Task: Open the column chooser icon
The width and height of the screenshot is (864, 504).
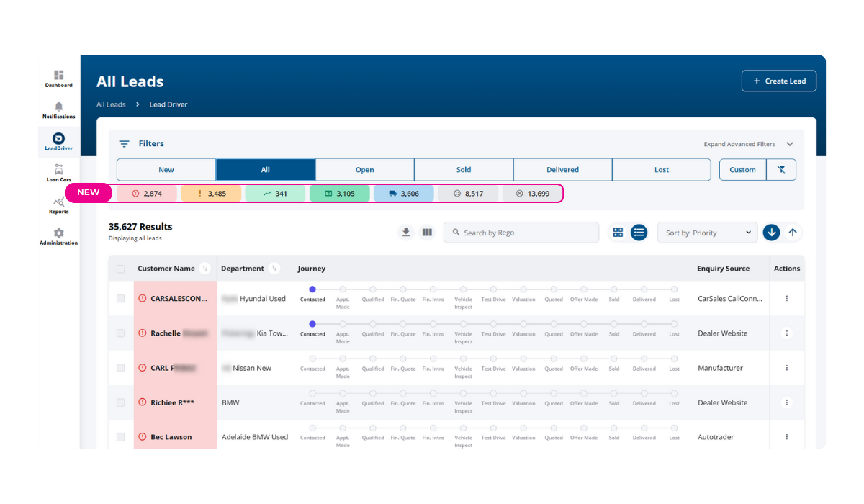Action: coord(427,233)
